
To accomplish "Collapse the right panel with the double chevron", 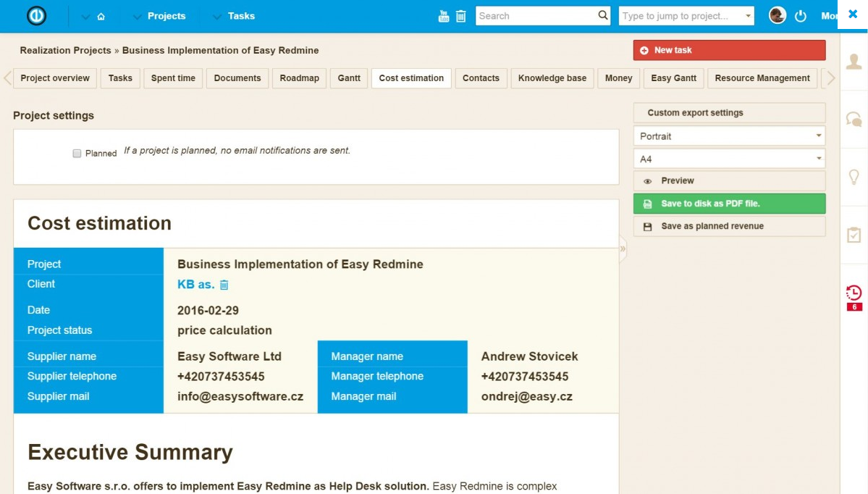I will click(623, 248).
